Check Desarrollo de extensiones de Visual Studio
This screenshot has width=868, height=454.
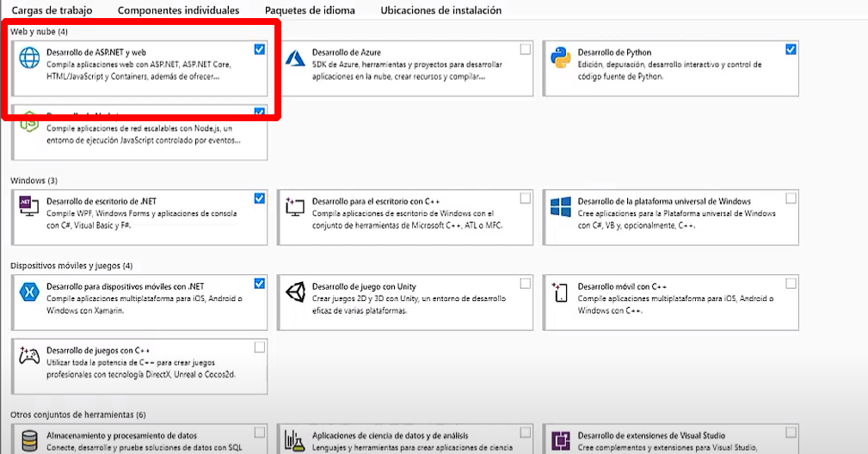[791, 433]
